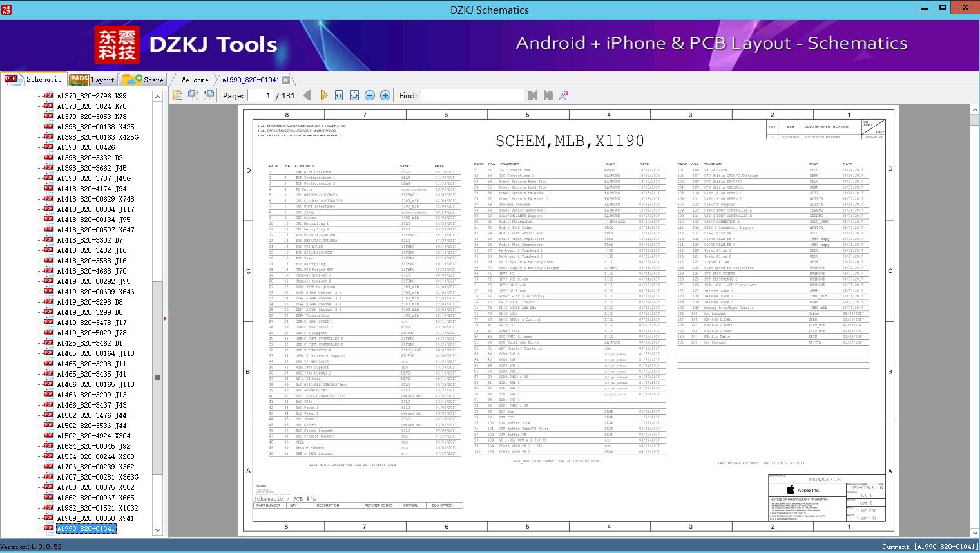Click the find next result icon
Image resolution: width=980 pixels, height=553 pixels.
click(548, 95)
